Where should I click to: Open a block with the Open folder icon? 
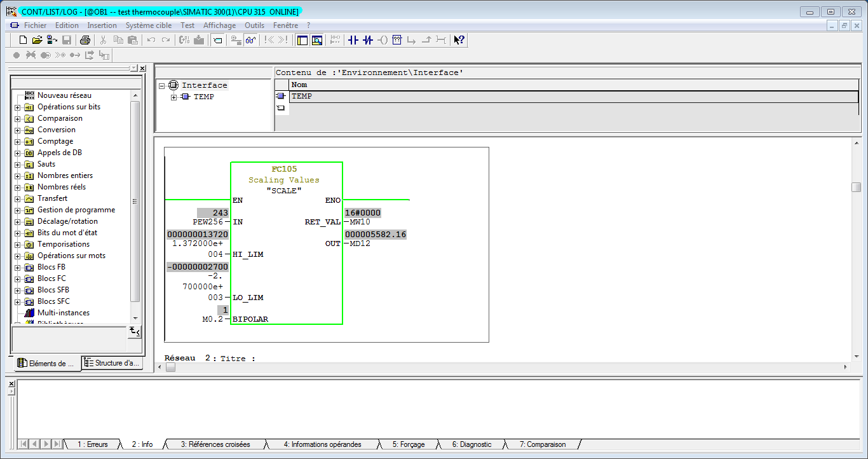37,40
